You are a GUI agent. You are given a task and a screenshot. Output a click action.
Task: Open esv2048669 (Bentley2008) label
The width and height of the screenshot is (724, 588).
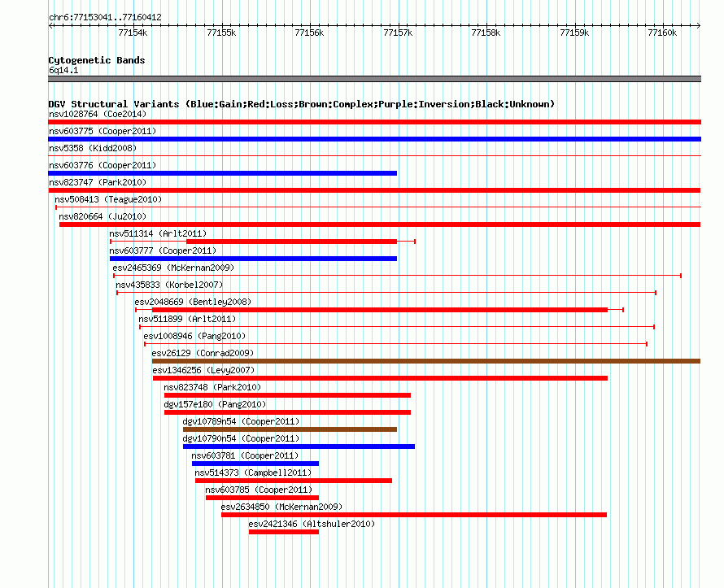click(x=193, y=302)
